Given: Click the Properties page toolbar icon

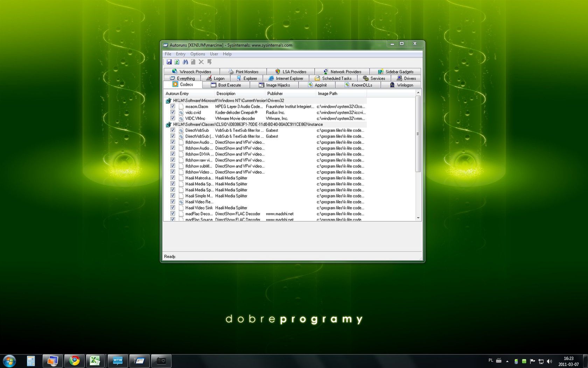Looking at the screenshot, I should coord(193,62).
